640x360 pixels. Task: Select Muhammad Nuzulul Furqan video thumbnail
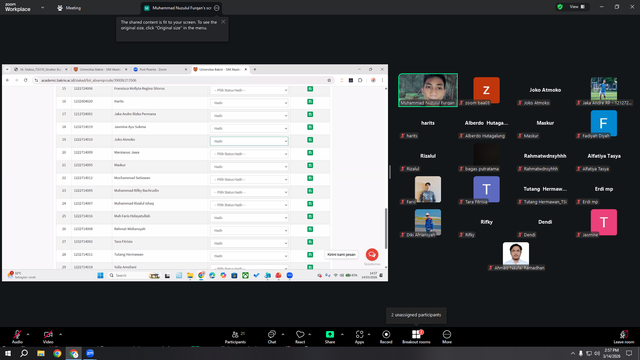428,90
